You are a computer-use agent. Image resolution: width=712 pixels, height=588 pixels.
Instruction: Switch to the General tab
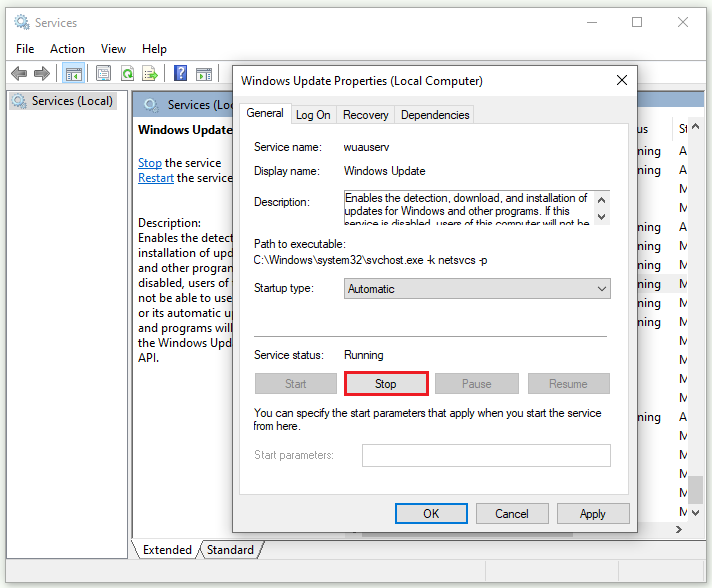coord(265,113)
